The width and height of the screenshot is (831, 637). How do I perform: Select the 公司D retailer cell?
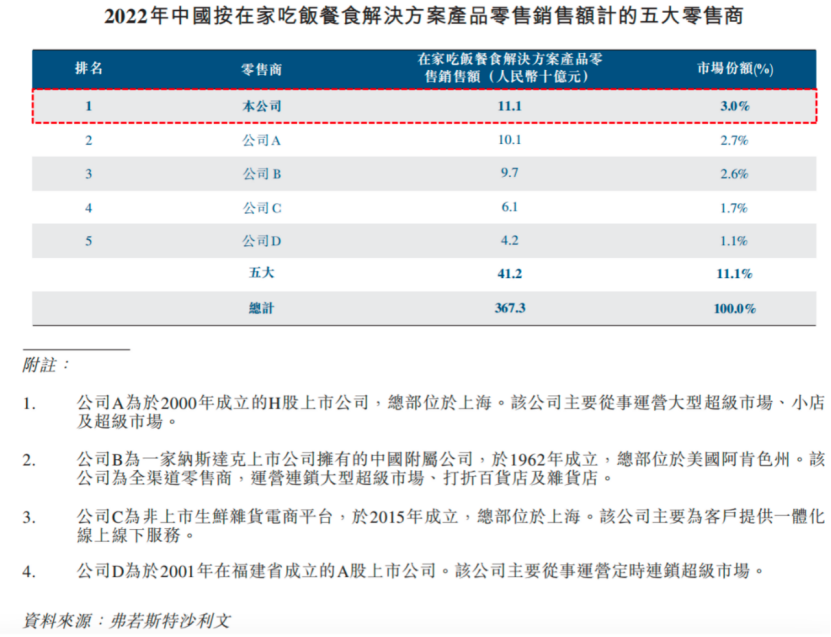(262, 241)
